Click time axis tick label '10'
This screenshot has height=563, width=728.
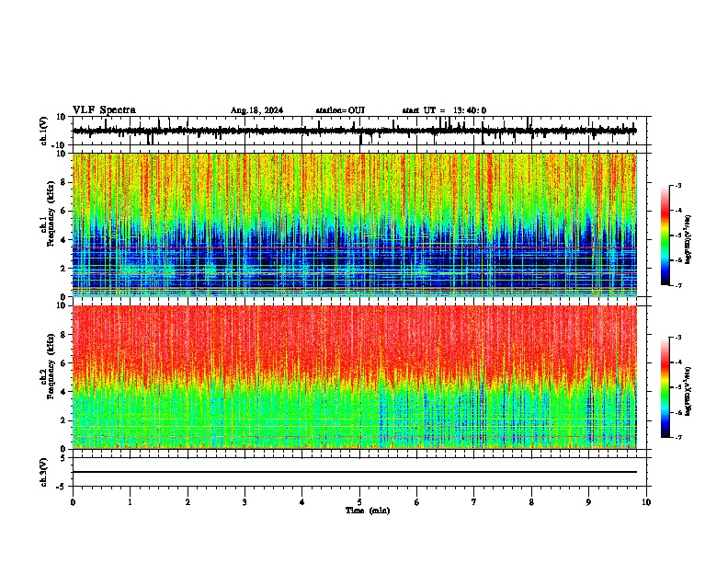point(646,502)
